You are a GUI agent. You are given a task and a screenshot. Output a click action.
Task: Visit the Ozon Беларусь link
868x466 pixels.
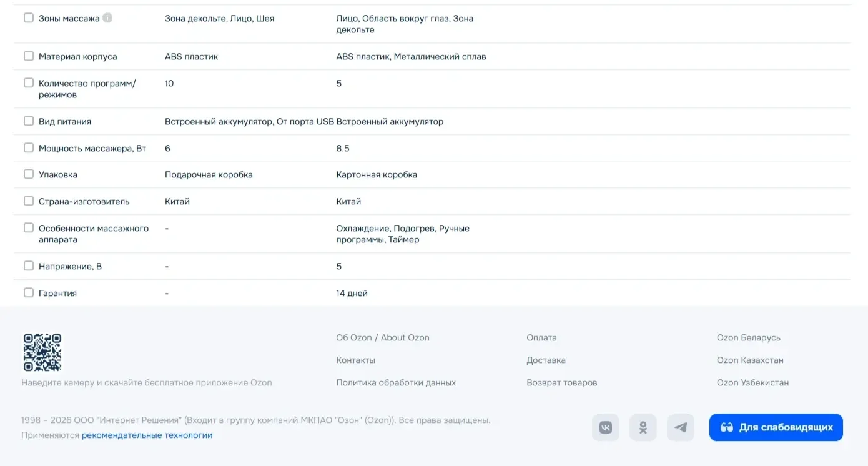[x=749, y=337]
